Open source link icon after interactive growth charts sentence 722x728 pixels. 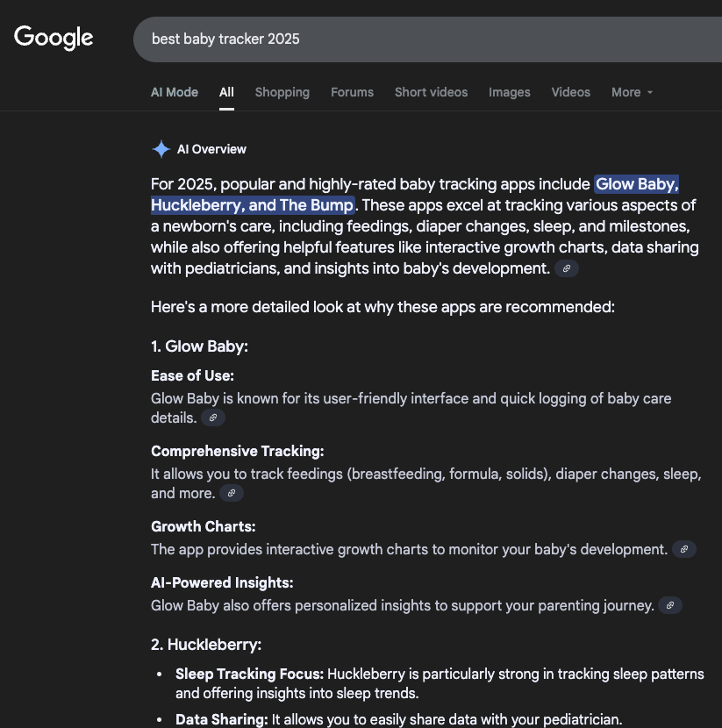(684, 549)
